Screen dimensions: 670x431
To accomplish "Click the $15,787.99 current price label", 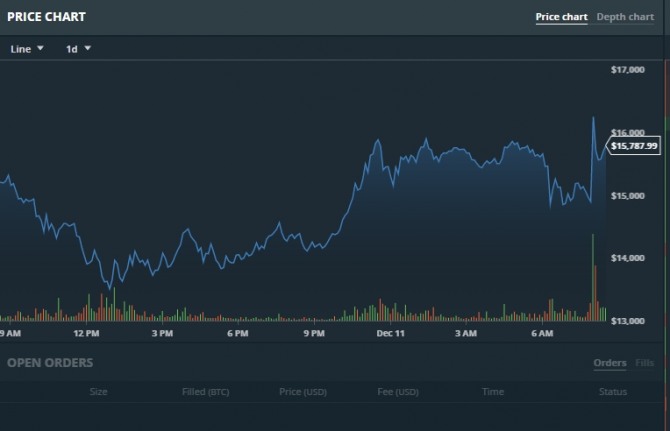I will 634,146.
